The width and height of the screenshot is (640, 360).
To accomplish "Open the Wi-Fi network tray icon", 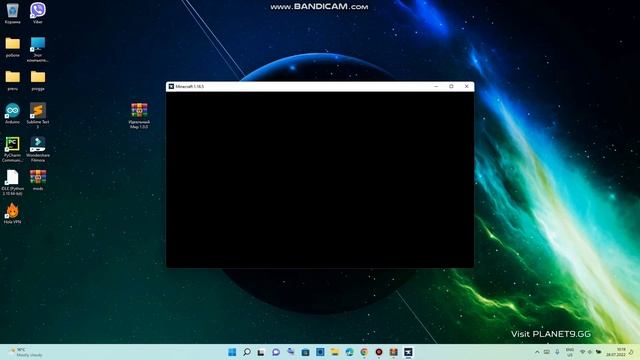I will 582,352.
